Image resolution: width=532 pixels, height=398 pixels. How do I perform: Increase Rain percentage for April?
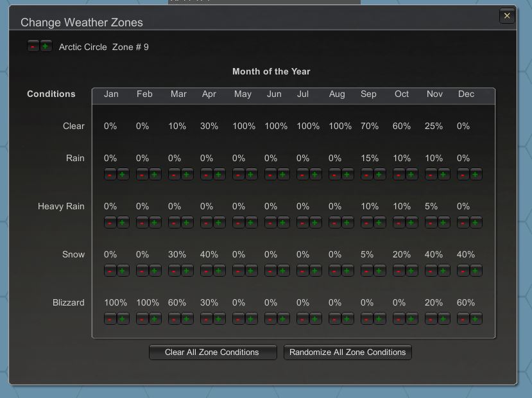[x=219, y=175]
